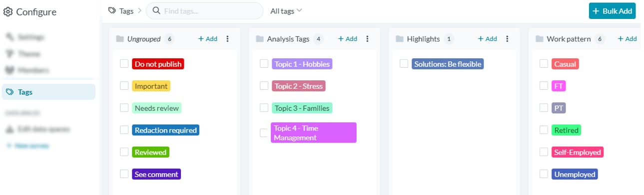
Task: Click the blue Redaction required tag
Action: (x=166, y=130)
